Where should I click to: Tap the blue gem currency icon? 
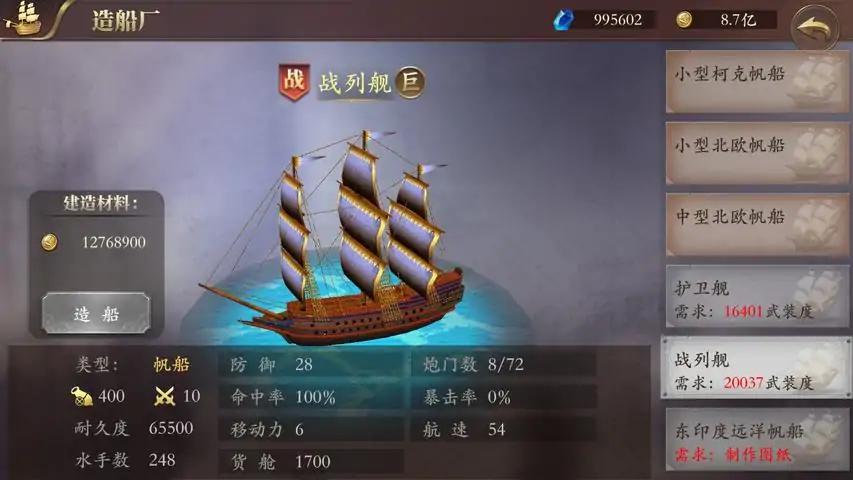coord(563,20)
